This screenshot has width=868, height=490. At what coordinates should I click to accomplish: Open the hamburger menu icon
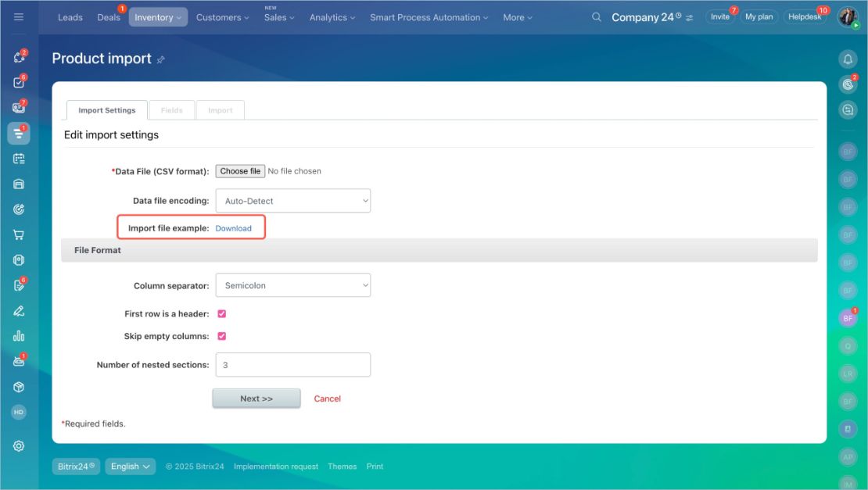click(18, 17)
